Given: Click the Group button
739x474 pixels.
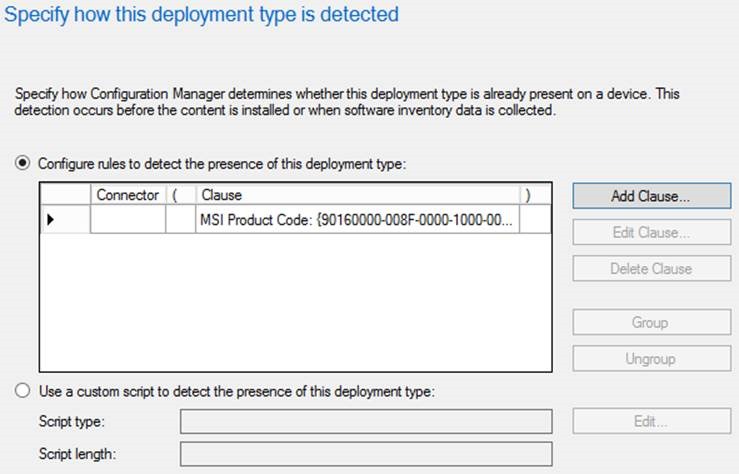Looking at the screenshot, I should 652,322.
